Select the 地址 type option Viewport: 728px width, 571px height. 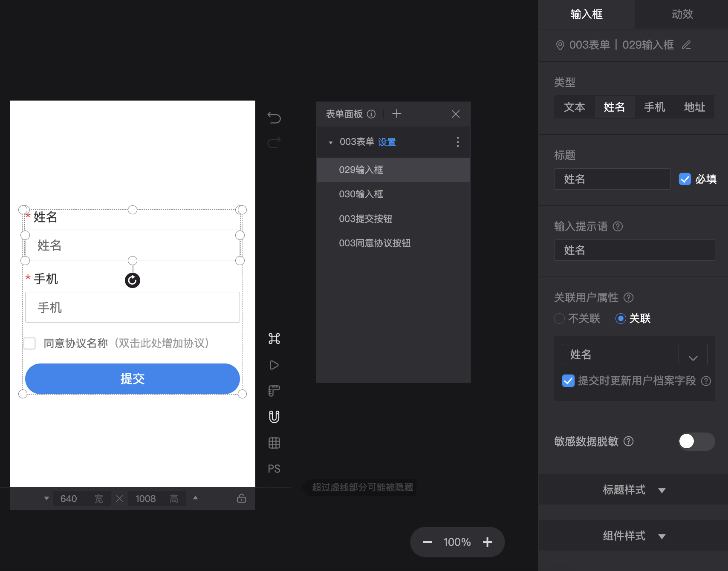pos(694,107)
